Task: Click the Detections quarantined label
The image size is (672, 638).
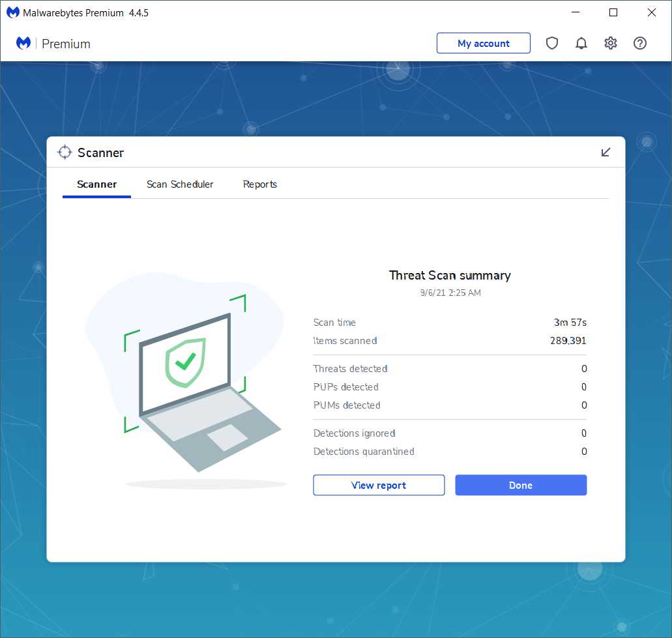Action: [364, 451]
